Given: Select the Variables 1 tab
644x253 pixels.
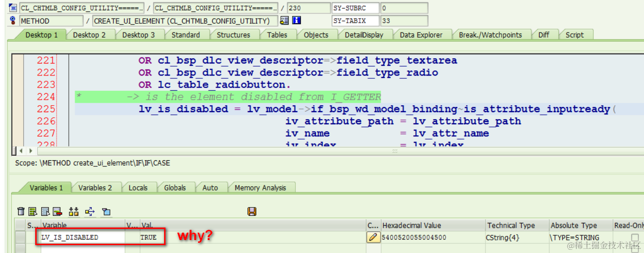Looking at the screenshot, I should pyautogui.click(x=46, y=188).
